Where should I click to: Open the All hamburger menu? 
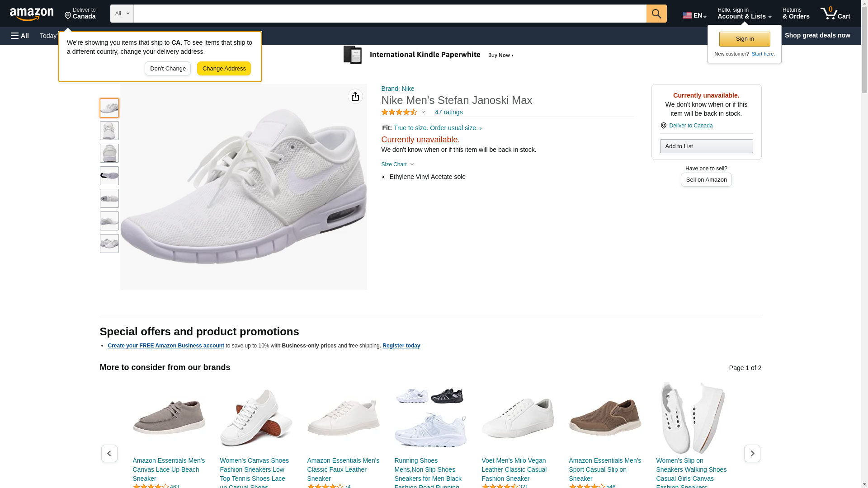coord(20,36)
